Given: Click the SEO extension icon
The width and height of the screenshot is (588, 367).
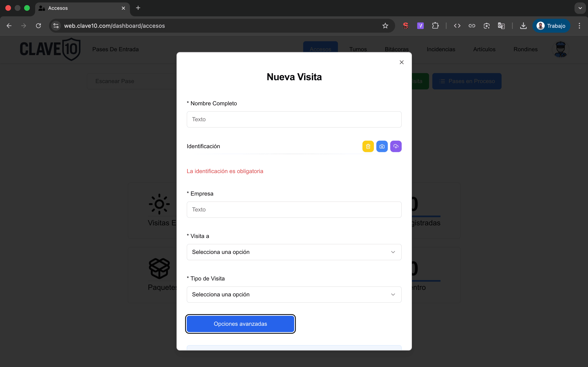Looking at the screenshot, I should (406, 26).
